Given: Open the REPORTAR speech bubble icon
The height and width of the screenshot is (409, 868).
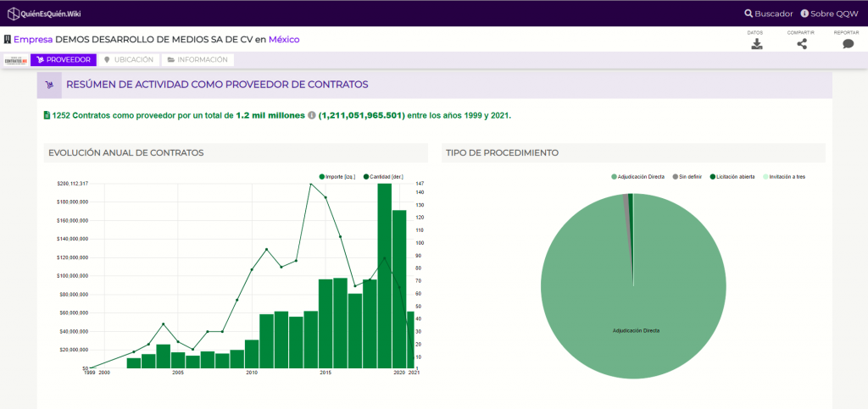Looking at the screenshot, I should [848, 44].
